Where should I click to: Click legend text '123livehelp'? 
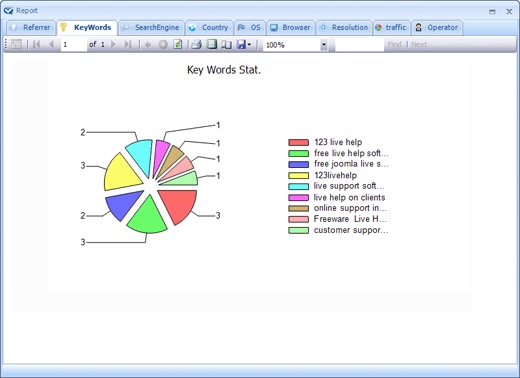point(335,175)
